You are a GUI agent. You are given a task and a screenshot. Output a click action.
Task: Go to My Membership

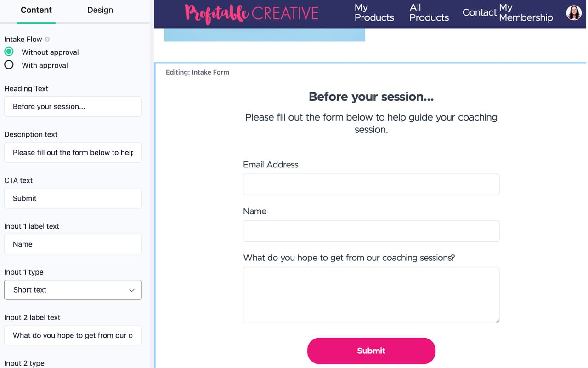[526, 13]
